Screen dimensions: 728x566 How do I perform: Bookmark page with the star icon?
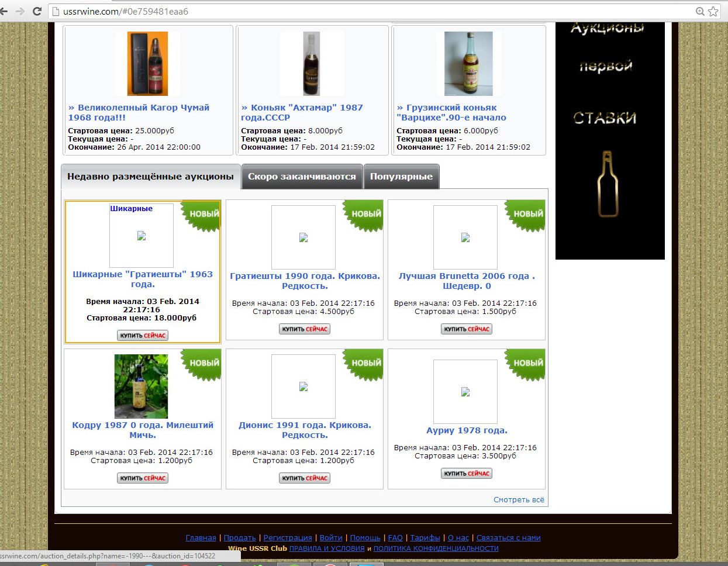click(x=713, y=11)
